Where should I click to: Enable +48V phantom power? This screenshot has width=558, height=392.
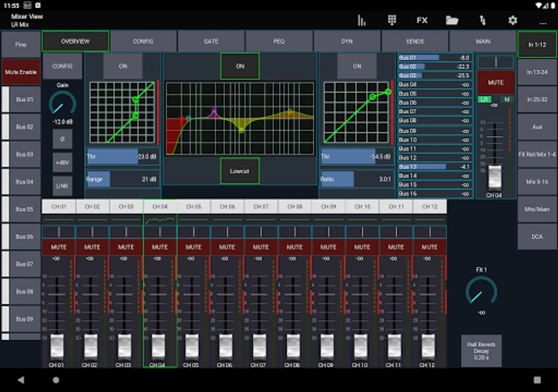point(62,162)
